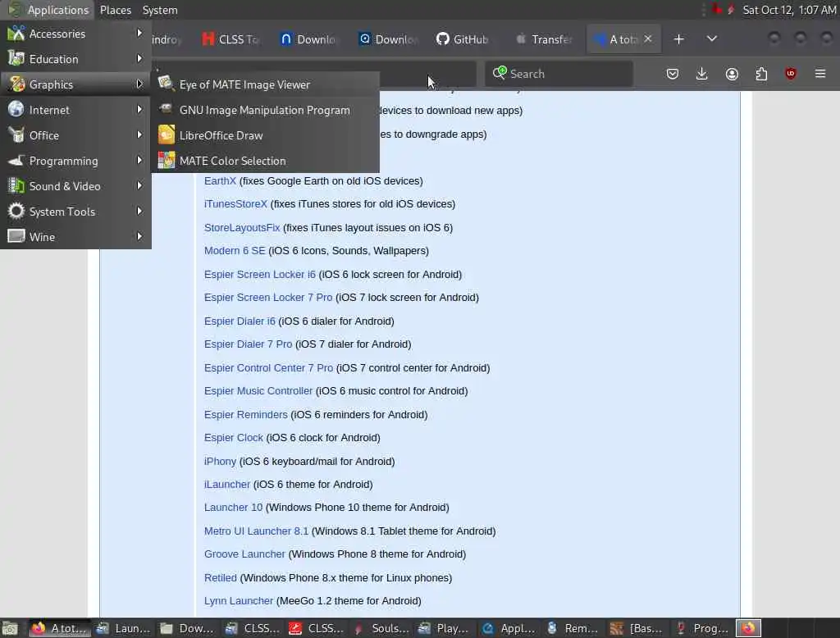840x638 pixels.
Task: Open the Espier Dialer i6 link
Action: coord(240,321)
